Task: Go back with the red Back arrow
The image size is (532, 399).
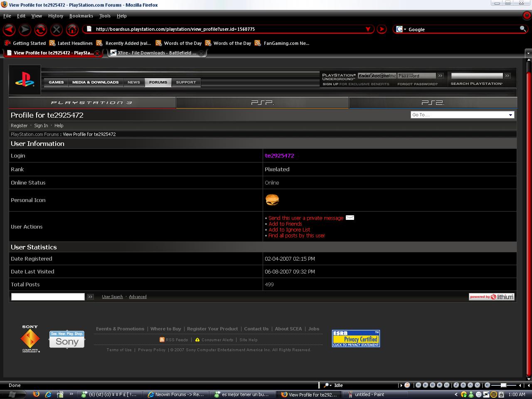Action: [x=9, y=30]
